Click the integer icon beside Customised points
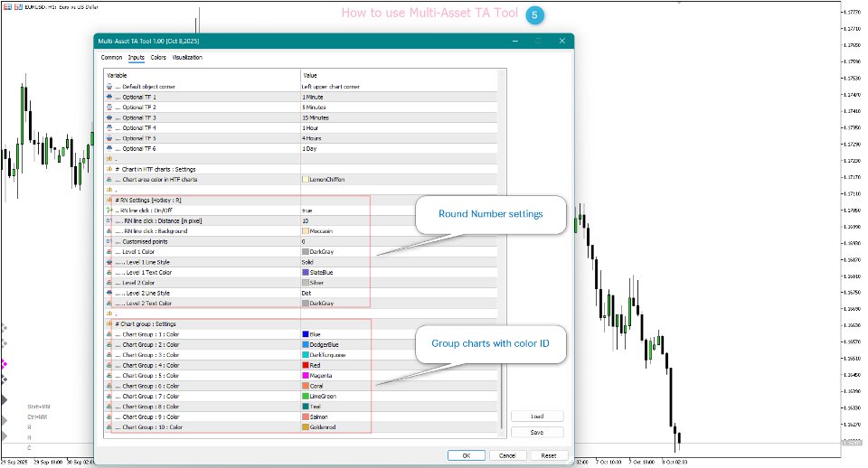The height and width of the screenshot is (468, 868). [109, 241]
